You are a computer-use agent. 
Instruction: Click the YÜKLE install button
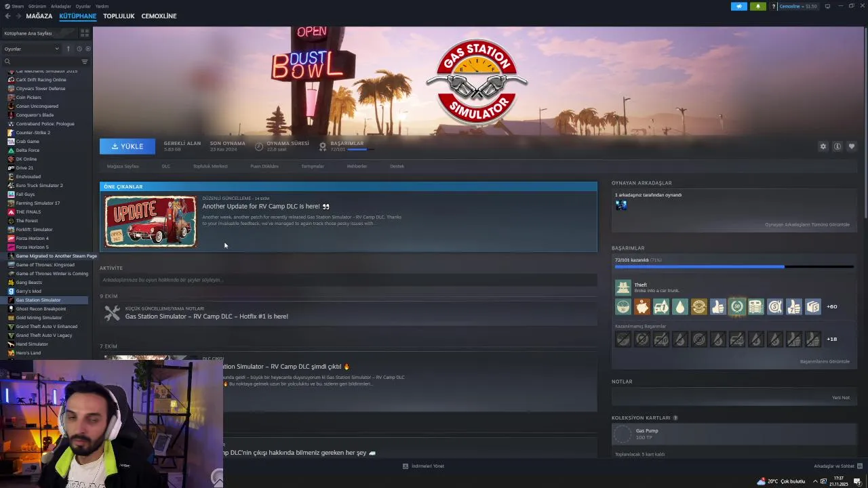point(127,146)
